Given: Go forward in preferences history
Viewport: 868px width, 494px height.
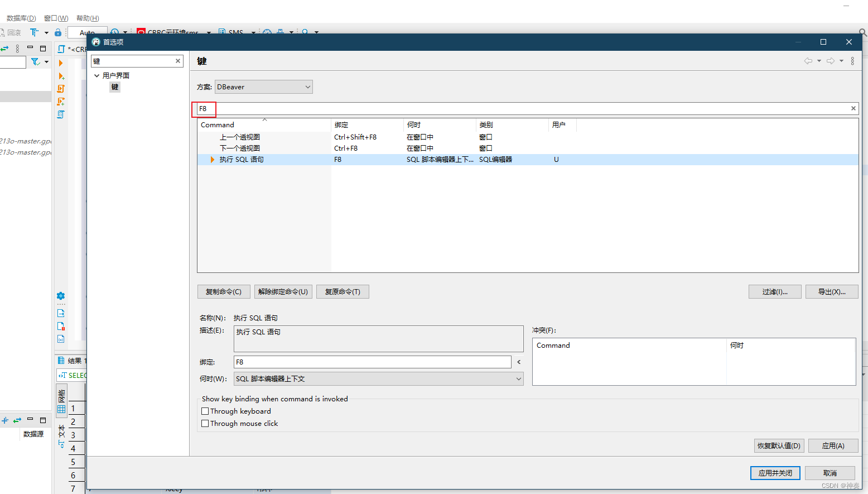Looking at the screenshot, I should 831,61.
